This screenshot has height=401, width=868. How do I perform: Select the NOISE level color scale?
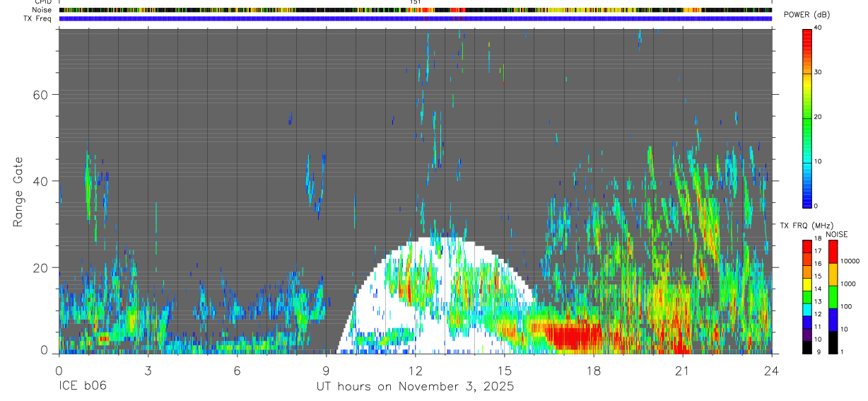[833, 297]
